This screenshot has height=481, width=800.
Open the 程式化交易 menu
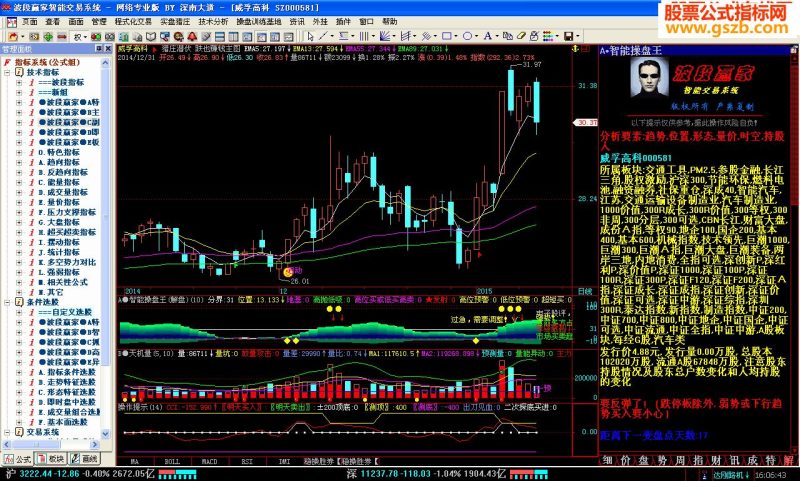(133, 21)
